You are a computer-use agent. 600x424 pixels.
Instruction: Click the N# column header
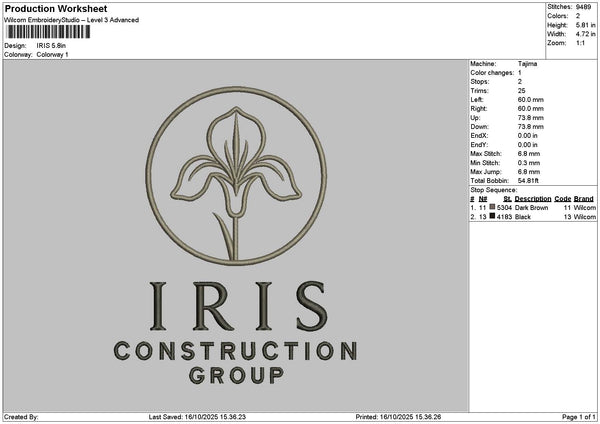pyautogui.click(x=483, y=198)
